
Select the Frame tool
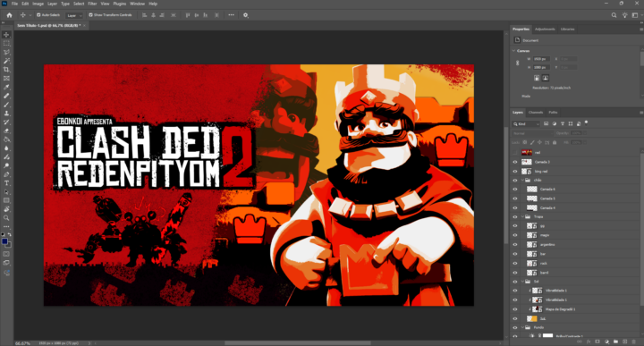click(x=6, y=78)
